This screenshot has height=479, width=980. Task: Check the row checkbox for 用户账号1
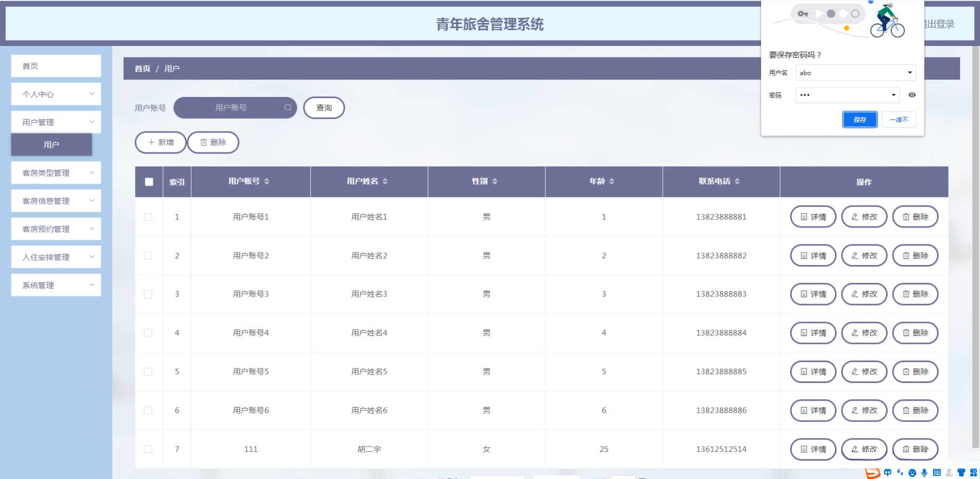coord(148,217)
